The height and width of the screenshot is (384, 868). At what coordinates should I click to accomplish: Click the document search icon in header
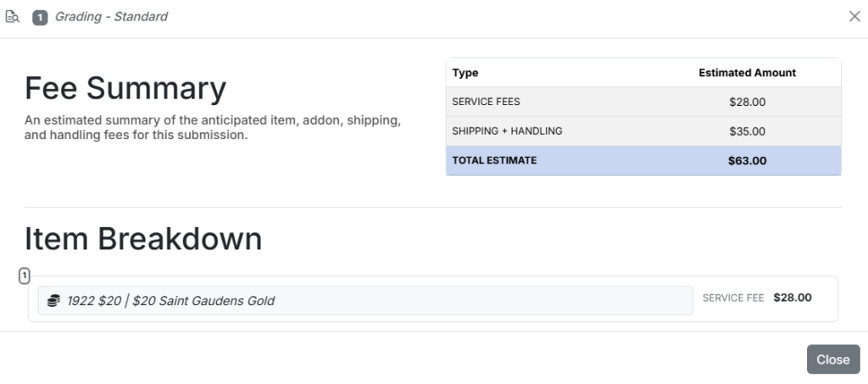12,17
